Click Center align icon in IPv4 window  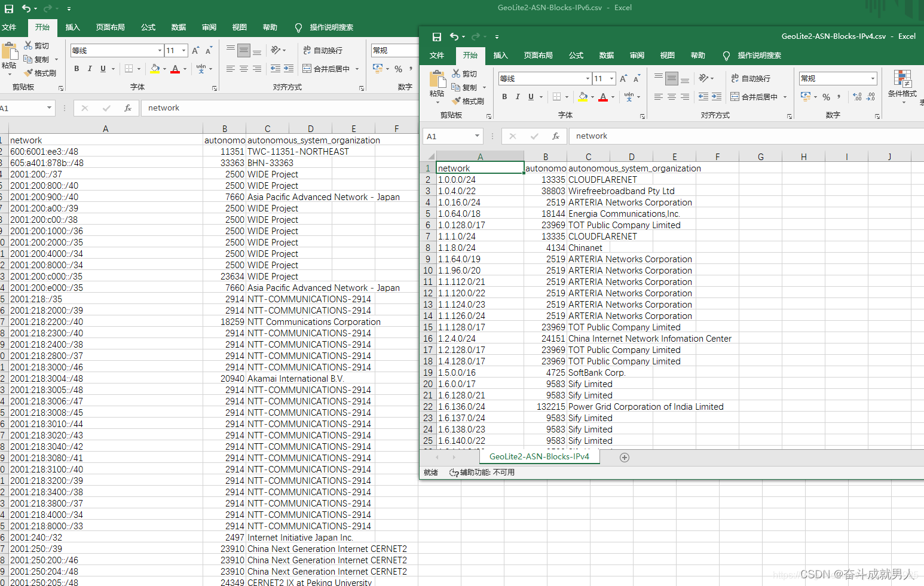click(x=672, y=97)
